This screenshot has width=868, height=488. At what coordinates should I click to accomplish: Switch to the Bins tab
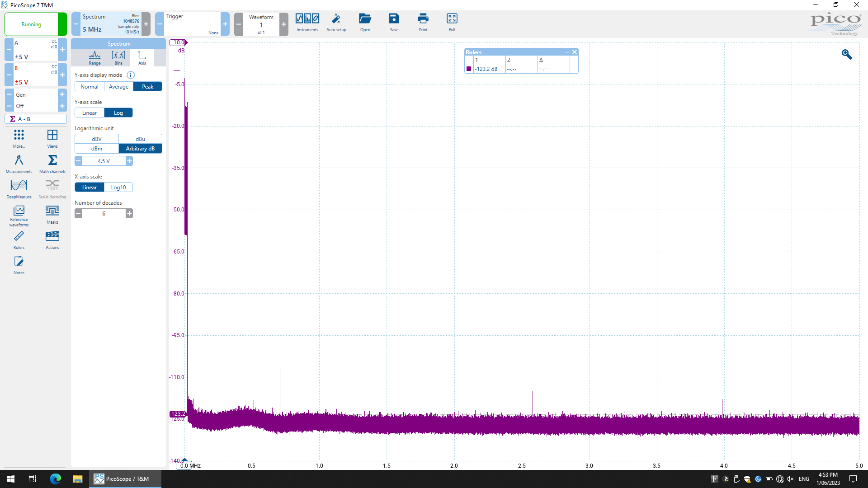pyautogui.click(x=118, y=57)
